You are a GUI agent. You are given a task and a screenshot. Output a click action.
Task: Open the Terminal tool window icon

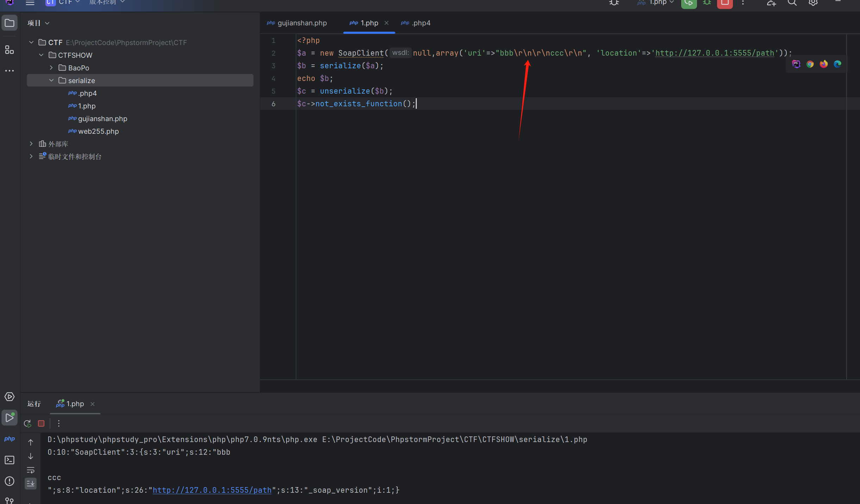[10, 460]
